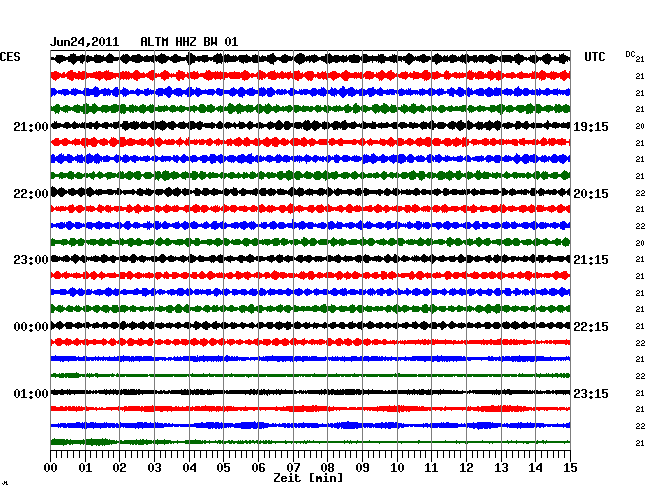Screen dimensions: 650x494
Task: Click the Zeit [min] axis title
Action: coord(308,478)
